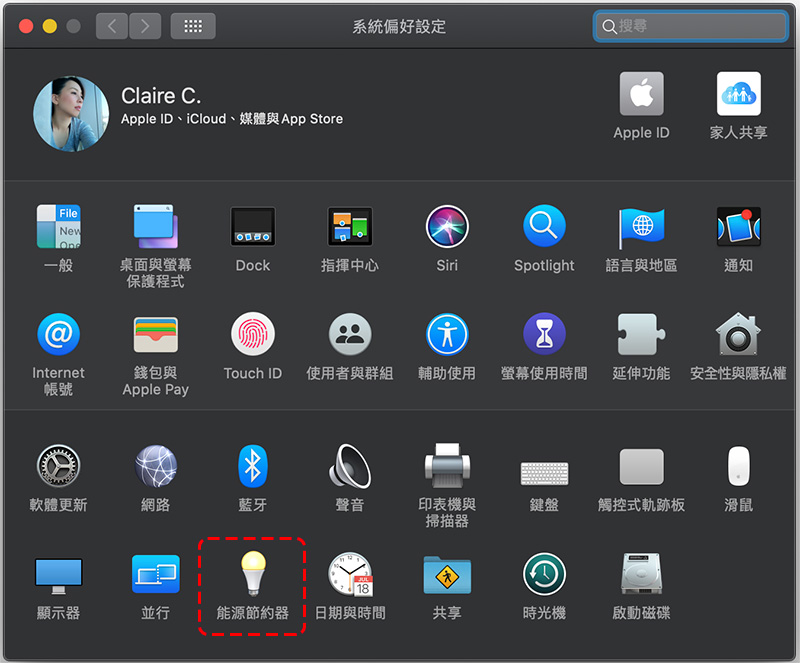Open the Touch ID pane
Image resolution: width=800 pixels, height=663 pixels.
coord(253,334)
